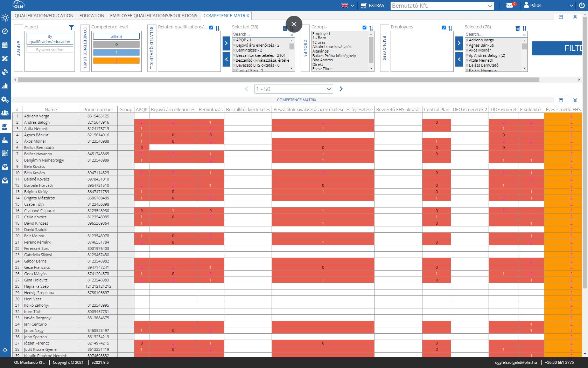Sort the Groups list
The width and height of the screenshot is (588, 368).
(x=371, y=28)
